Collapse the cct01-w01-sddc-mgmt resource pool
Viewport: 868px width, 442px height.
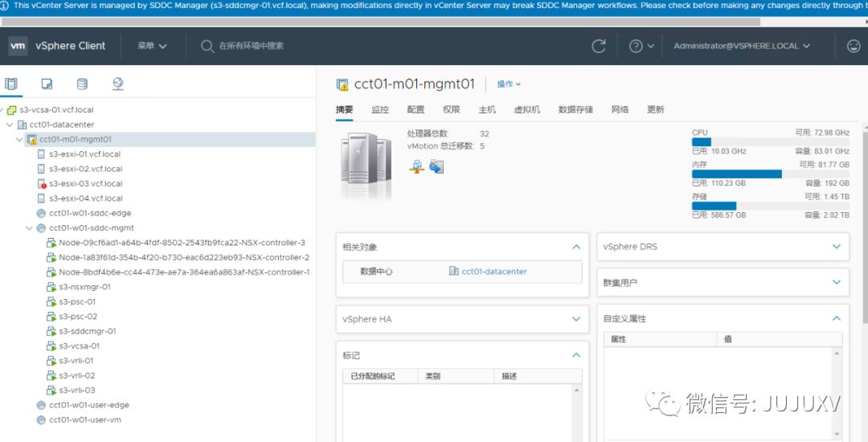30,228
